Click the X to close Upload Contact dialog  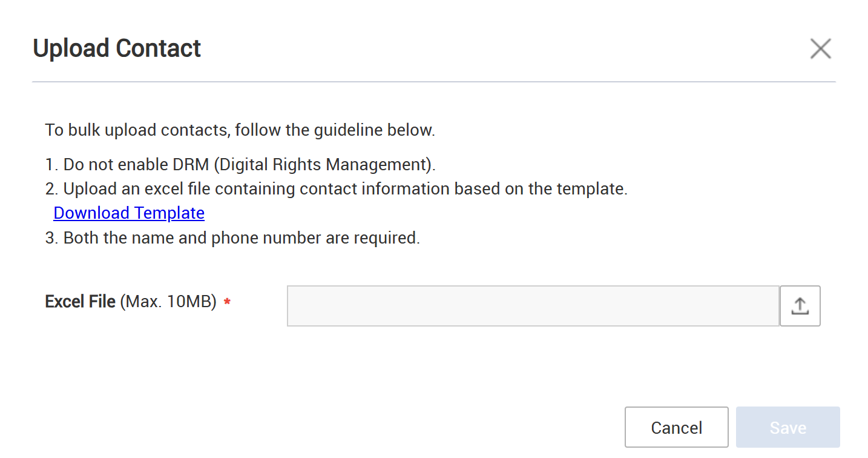(821, 48)
